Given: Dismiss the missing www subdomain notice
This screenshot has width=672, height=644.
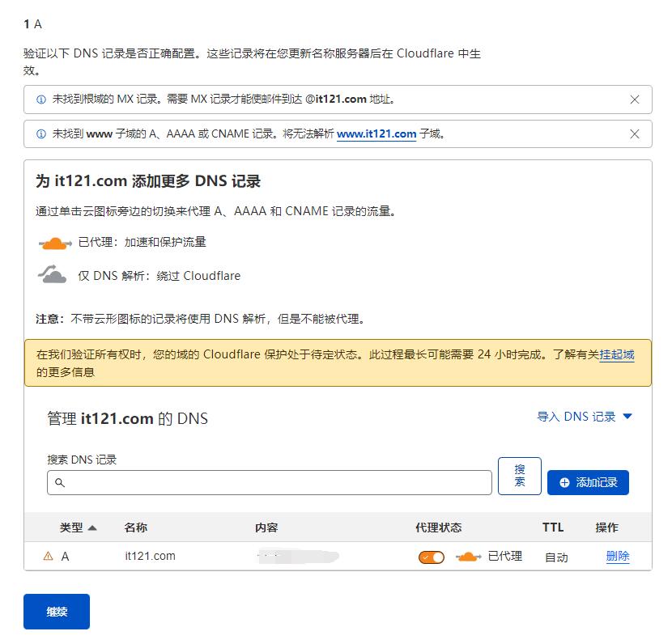Looking at the screenshot, I should tap(634, 134).
